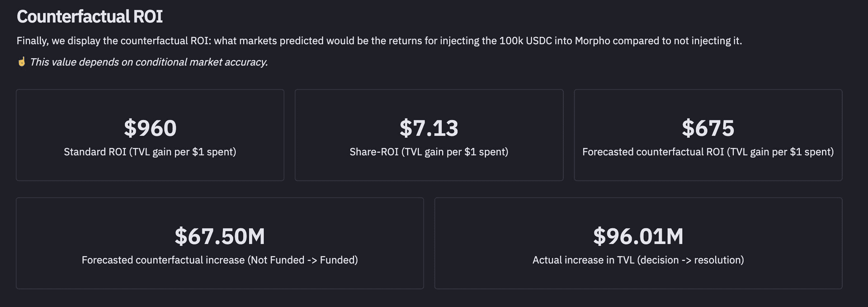
Task: Select the italic conditional market accuracy note
Action: point(149,62)
